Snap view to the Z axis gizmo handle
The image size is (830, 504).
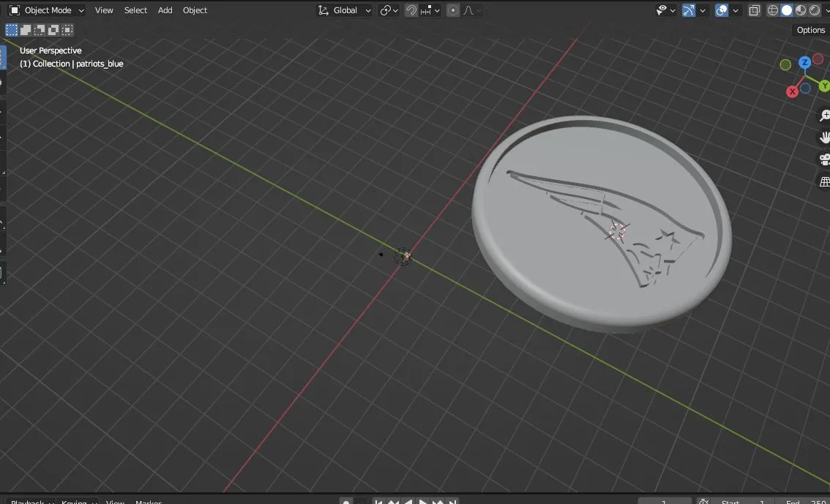(804, 62)
